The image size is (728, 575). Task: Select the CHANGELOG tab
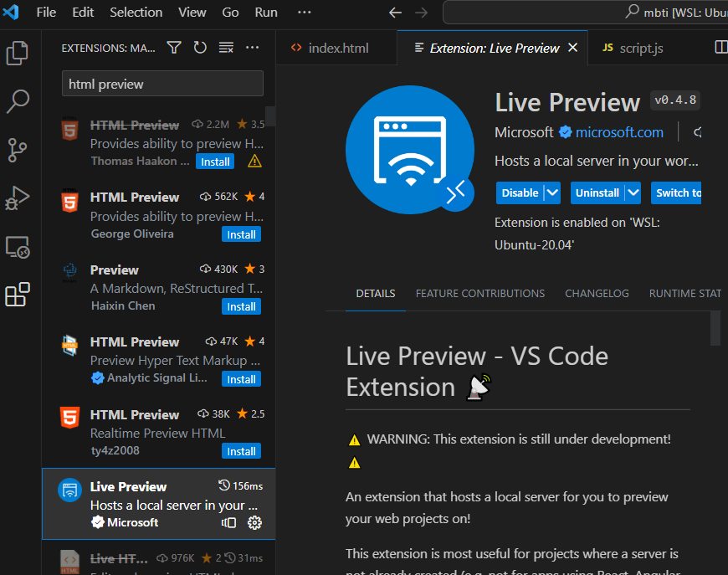[597, 294]
